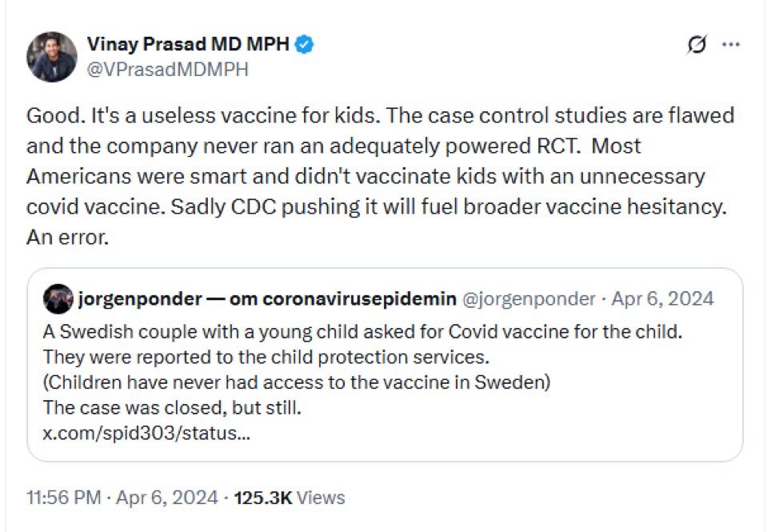Open the @VPrasadMDMPH handle link
Screen dimensions: 767x532
pyautogui.click(x=168, y=70)
